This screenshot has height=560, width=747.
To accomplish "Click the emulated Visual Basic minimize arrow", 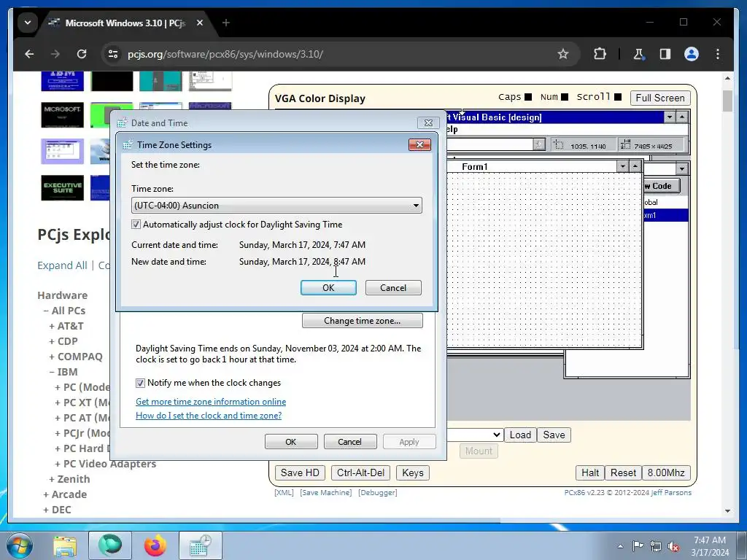I will (x=670, y=117).
